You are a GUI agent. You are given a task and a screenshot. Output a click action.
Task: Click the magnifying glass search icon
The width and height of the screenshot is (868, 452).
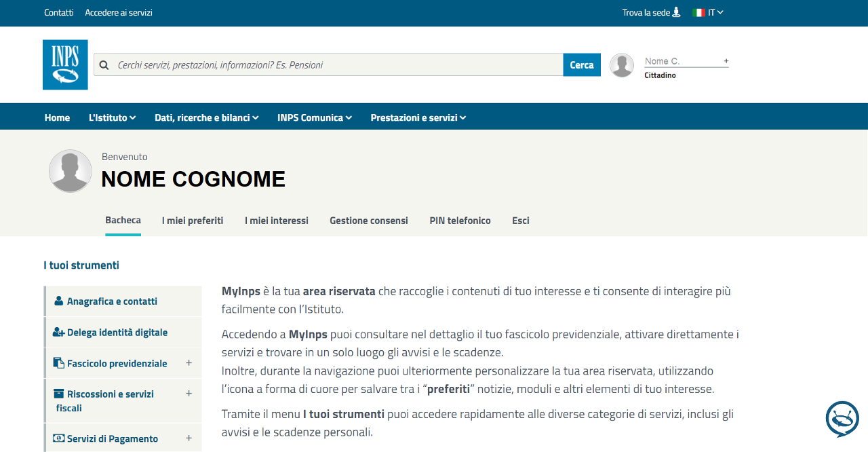click(x=104, y=65)
